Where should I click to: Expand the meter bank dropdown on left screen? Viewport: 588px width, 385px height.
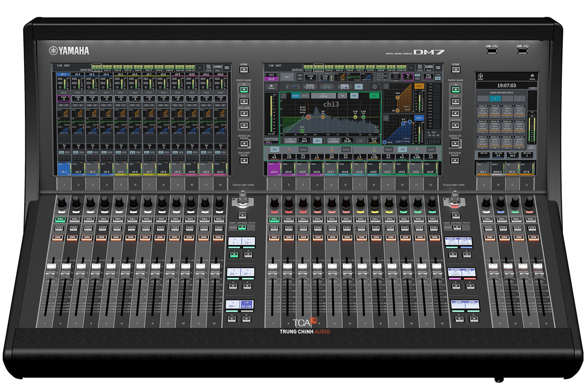click(x=200, y=68)
